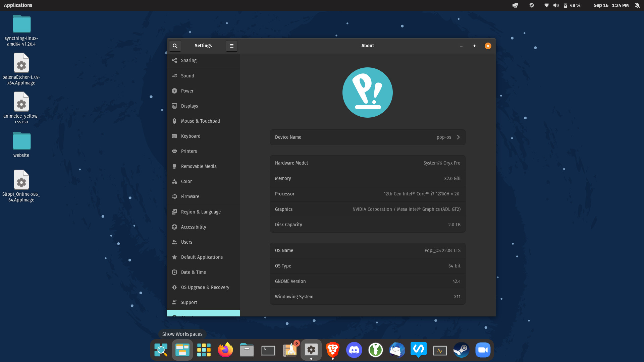
Task: Launch Terminal from the dock
Action: [268, 350]
